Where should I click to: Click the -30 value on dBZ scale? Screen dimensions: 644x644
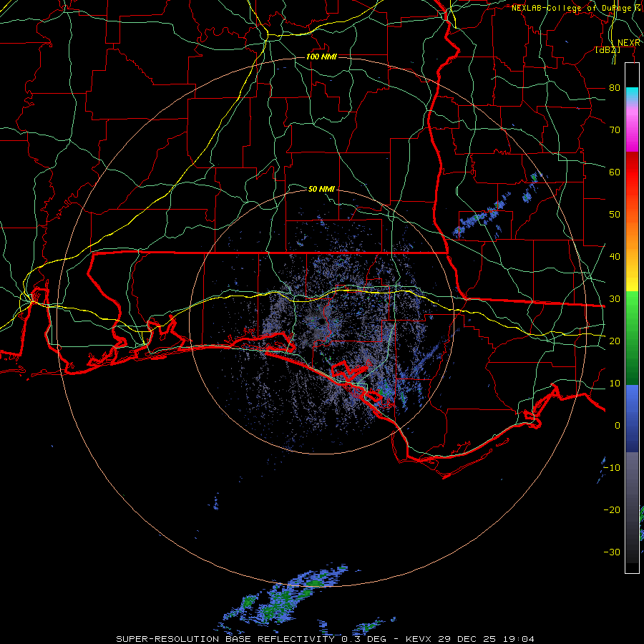coord(612,552)
